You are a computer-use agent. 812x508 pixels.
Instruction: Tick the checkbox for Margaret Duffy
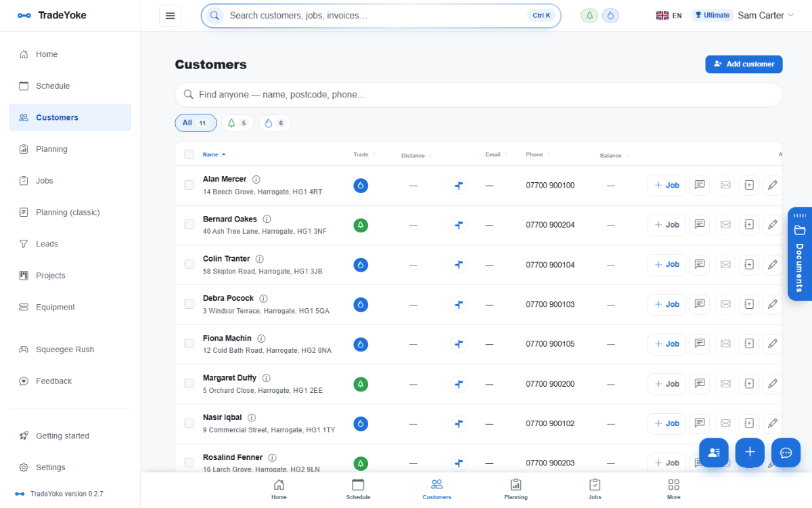(189, 383)
